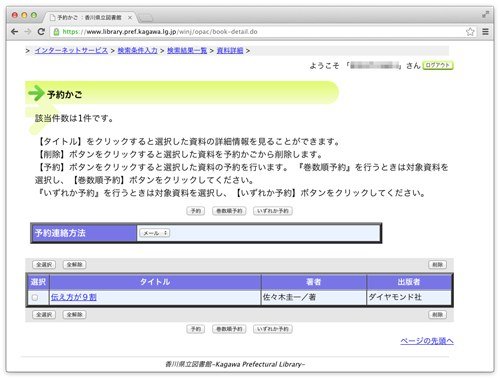Screen dimensions: 500x378
Task: Click the green padlock security icon
Action: pos(56,32)
